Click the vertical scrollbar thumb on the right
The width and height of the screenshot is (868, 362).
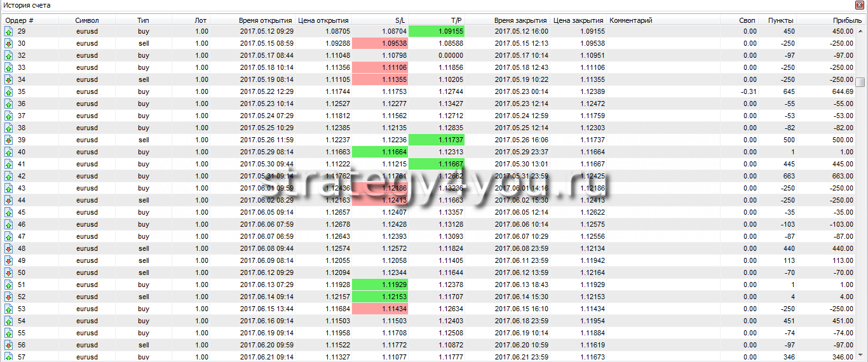coord(860,82)
